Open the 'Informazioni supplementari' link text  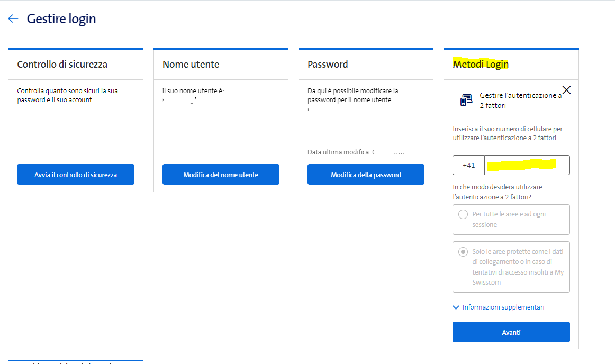point(503,307)
